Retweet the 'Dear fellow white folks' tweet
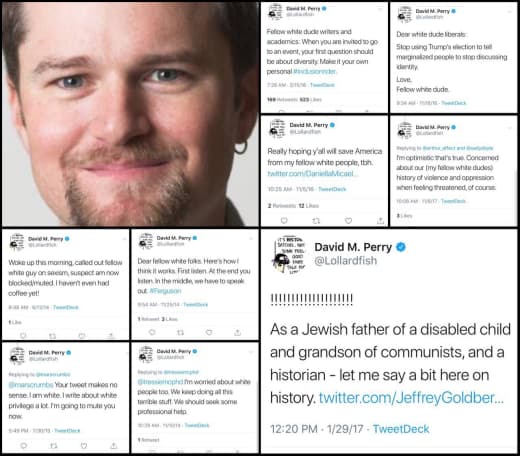The height and width of the screenshot is (456, 520). (x=180, y=332)
